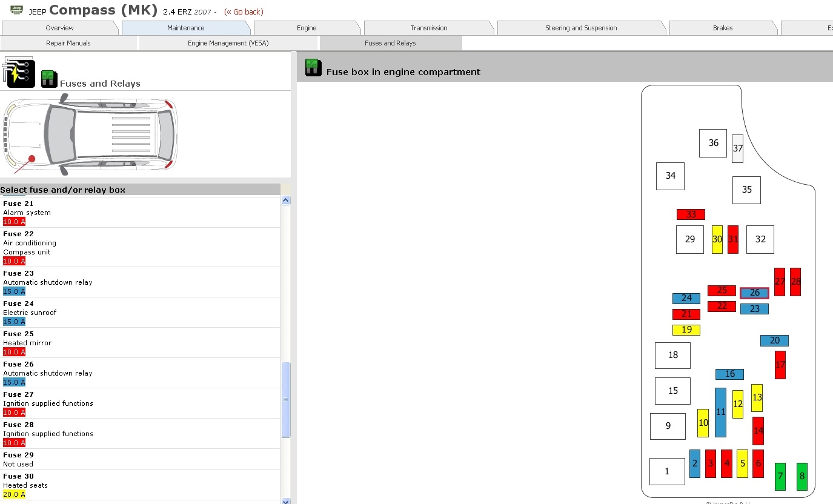Viewport: 833px width, 504px height.
Task: Select Fuse 24 Electric sunroof entry
Action: point(140,313)
